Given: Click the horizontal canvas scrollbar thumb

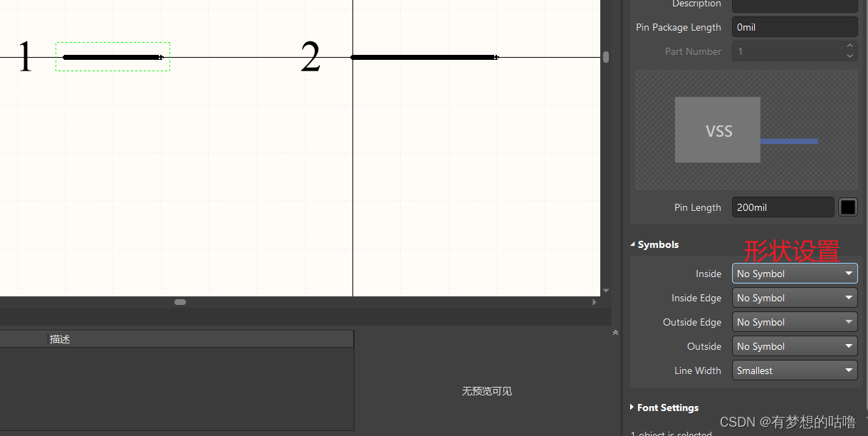Looking at the screenshot, I should 180,302.
